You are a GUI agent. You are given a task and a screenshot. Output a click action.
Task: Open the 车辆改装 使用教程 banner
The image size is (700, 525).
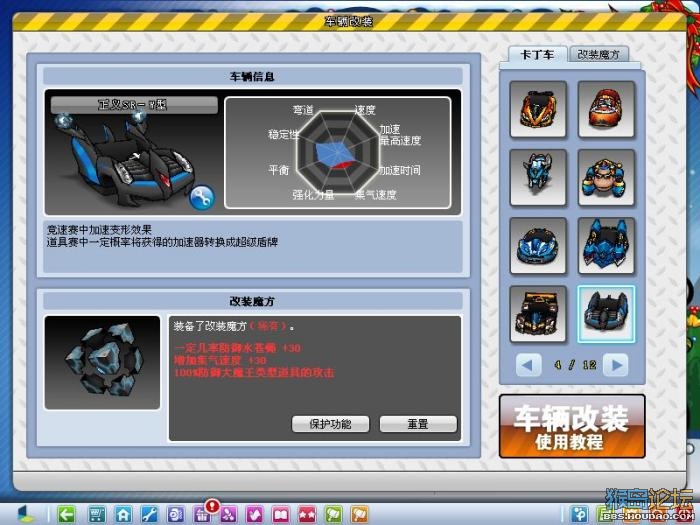click(x=572, y=426)
